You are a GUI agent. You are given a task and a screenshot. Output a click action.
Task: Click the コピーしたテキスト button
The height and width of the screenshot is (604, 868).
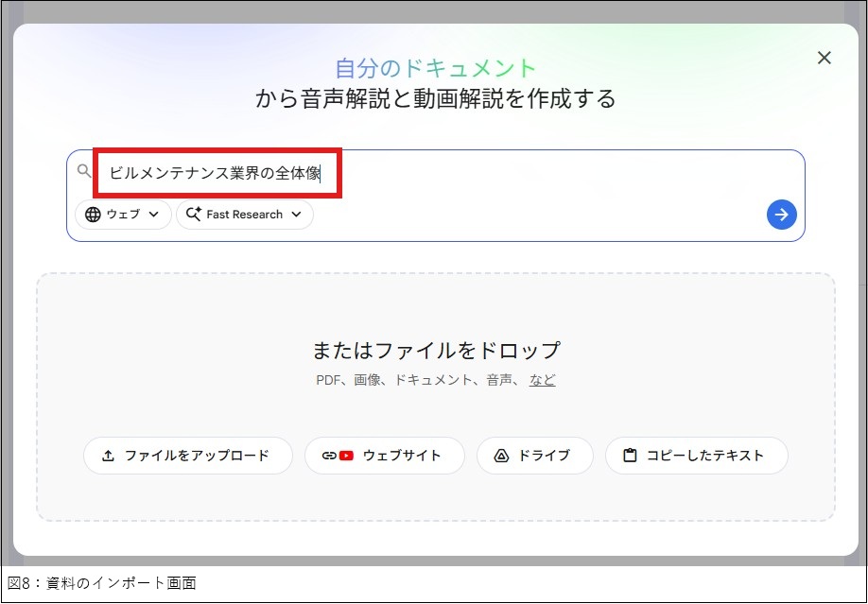click(696, 456)
